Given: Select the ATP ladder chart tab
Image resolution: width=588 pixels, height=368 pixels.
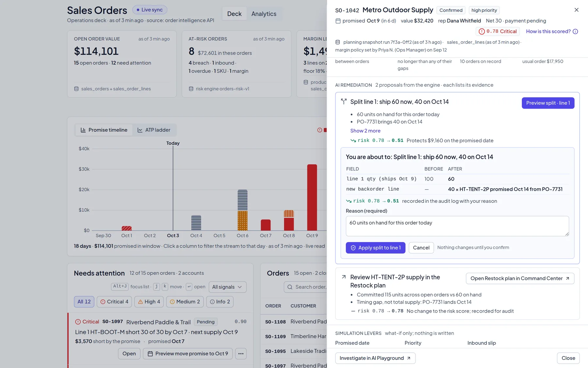Looking at the screenshot, I should pos(154,130).
